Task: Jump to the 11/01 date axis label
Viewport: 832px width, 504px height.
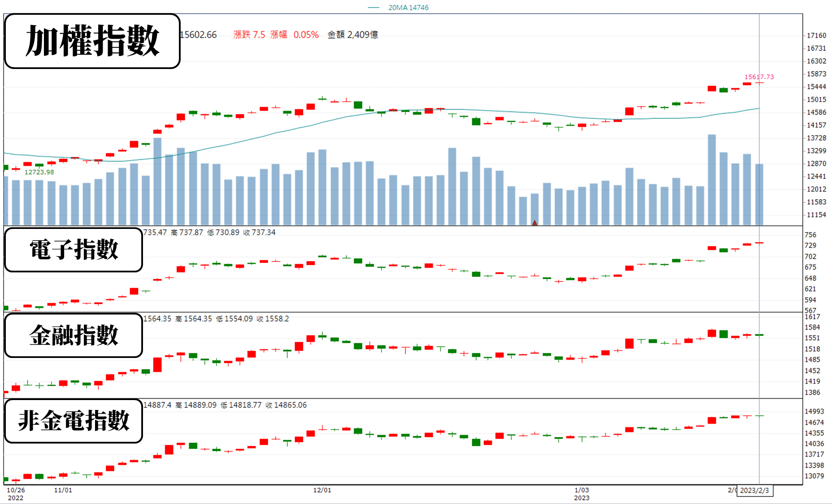Action: pyautogui.click(x=63, y=490)
